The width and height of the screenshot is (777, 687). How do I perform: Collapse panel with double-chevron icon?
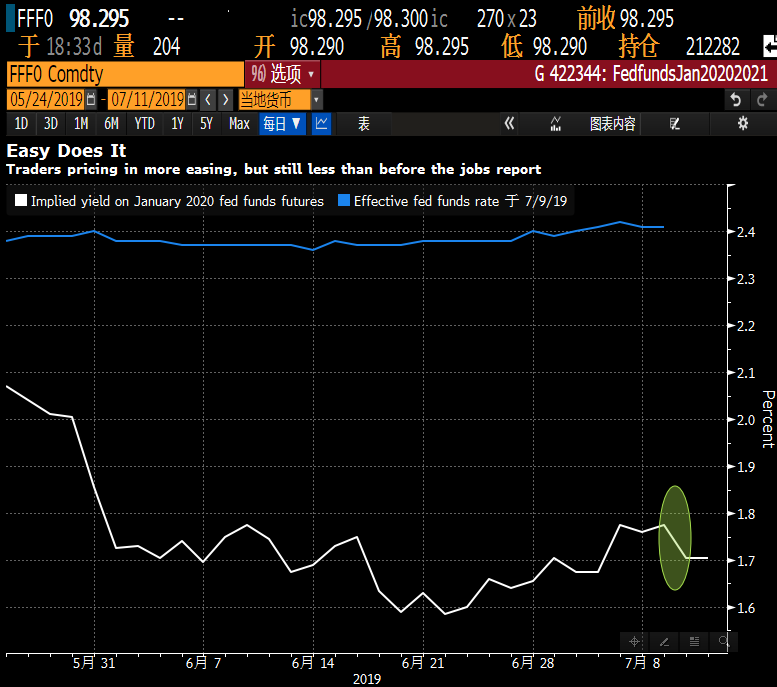[509, 124]
